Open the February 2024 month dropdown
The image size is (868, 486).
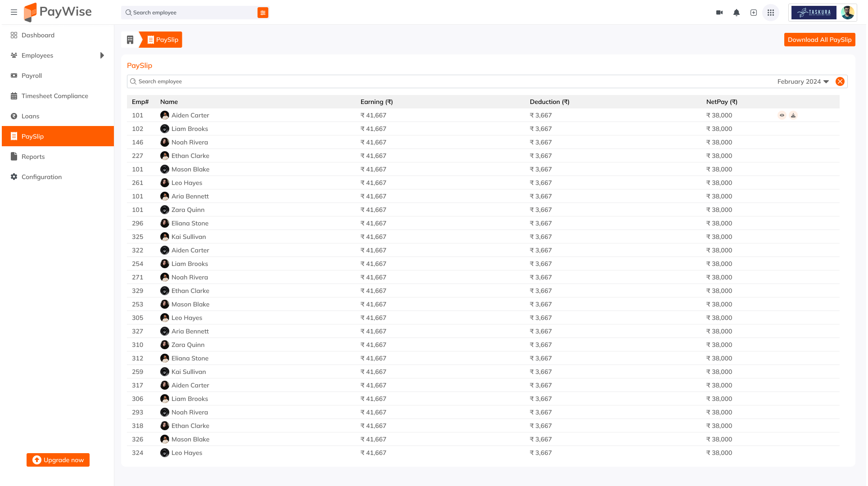(x=803, y=81)
